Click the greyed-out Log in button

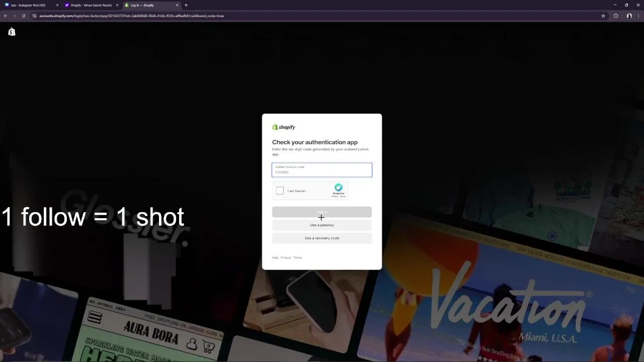(x=322, y=212)
